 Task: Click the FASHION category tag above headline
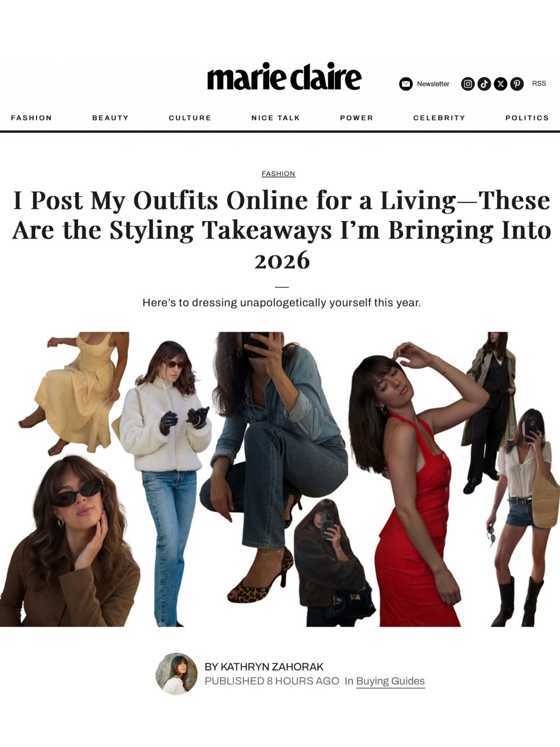278,174
